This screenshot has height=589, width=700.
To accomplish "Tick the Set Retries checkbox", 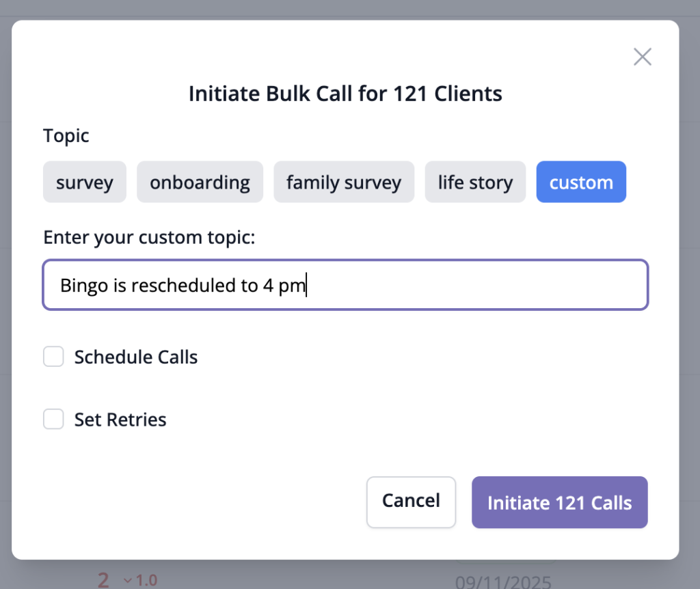I will 54,419.
